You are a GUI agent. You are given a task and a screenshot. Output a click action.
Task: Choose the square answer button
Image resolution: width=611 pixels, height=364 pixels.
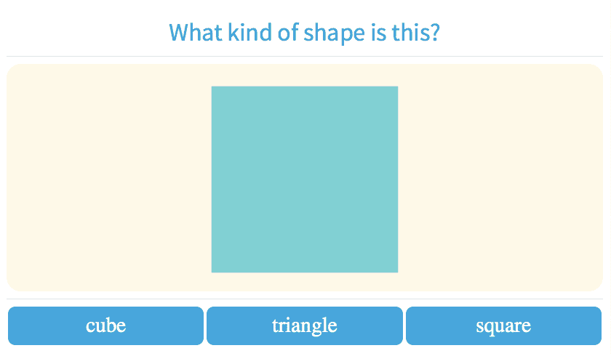pyautogui.click(x=503, y=325)
